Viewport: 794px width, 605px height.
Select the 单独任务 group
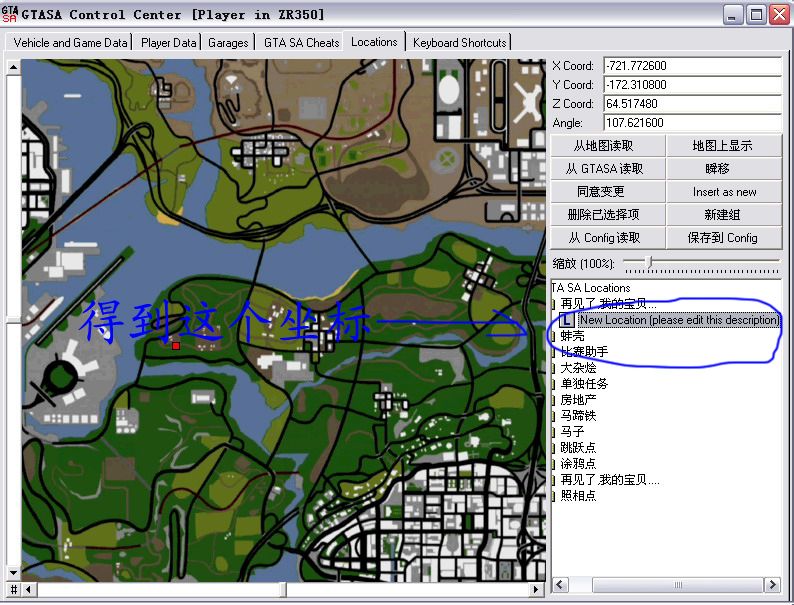click(584, 384)
